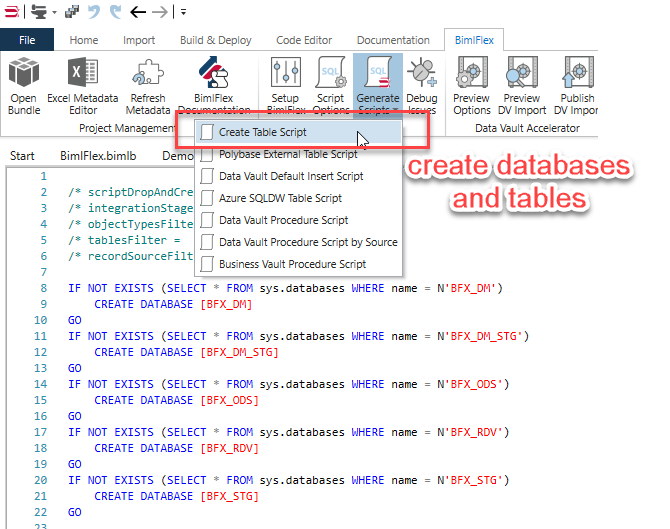Open the File menu
Image resolution: width=670 pixels, height=529 pixels.
point(27,40)
